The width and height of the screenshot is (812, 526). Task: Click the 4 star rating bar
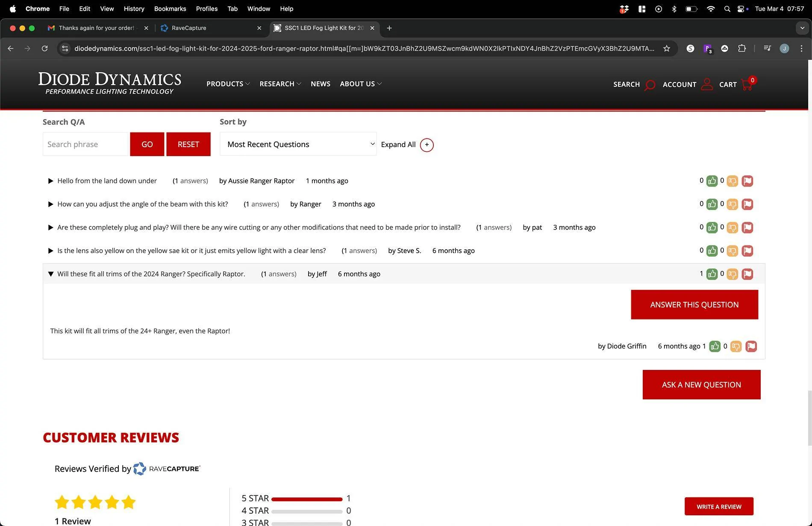(x=307, y=511)
